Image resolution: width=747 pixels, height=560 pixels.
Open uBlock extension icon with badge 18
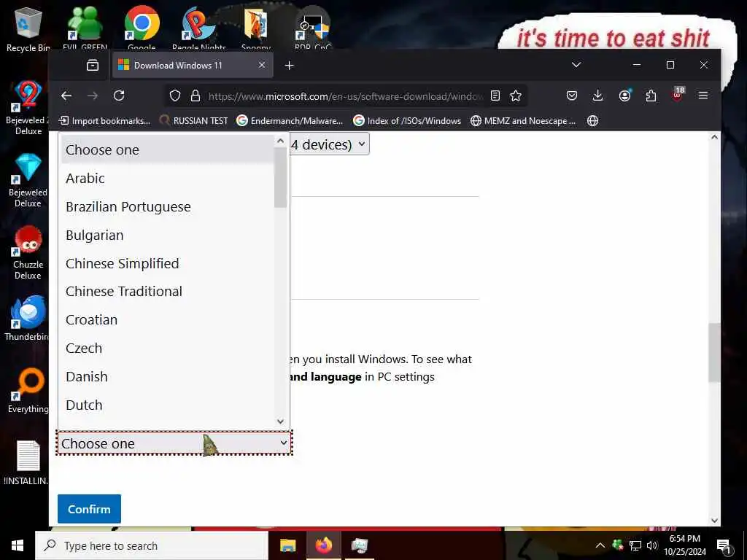click(678, 94)
